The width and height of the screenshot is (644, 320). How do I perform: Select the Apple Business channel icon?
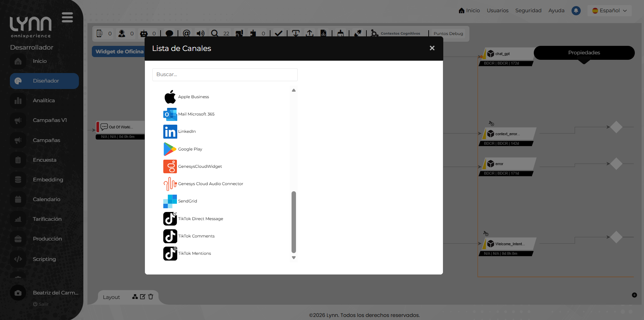(x=170, y=97)
